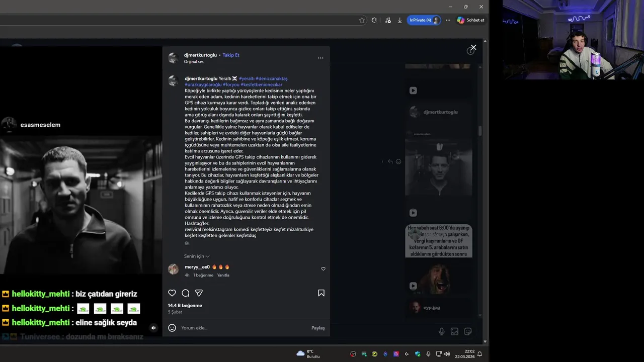Open the #denizcanaktaş hashtag
The height and width of the screenshot is (362, 644).
[272, 78]
